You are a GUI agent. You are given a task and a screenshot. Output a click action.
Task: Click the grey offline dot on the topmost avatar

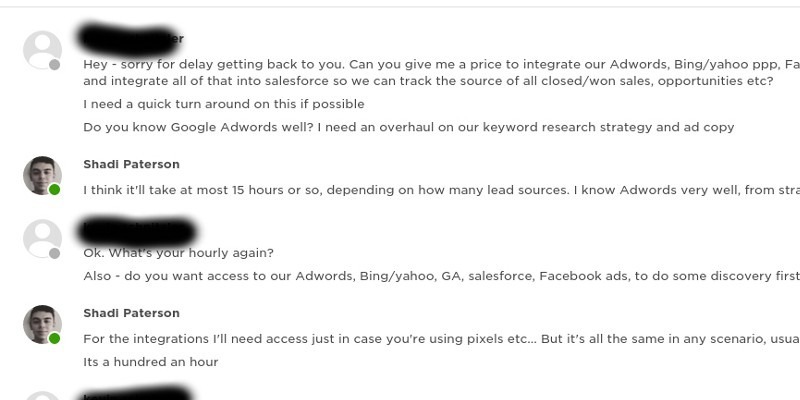click(55, 65)
